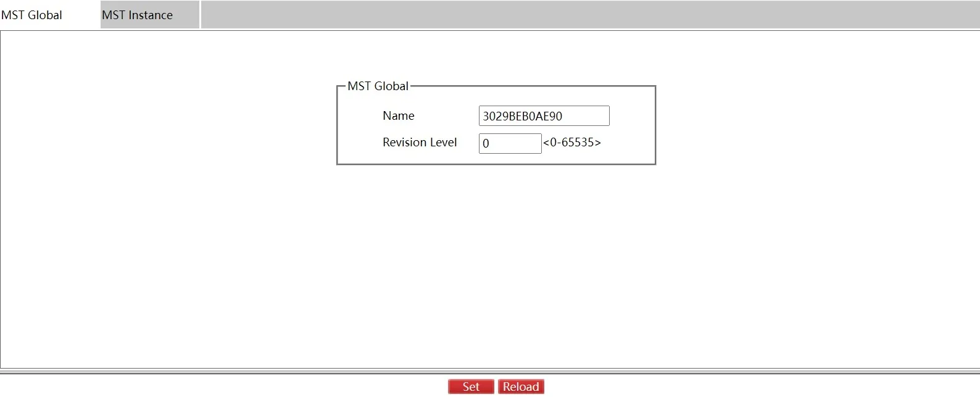Click the MST Global fieldset legend
The width and height of the screenshot is (980, 397).
(378, 86)
